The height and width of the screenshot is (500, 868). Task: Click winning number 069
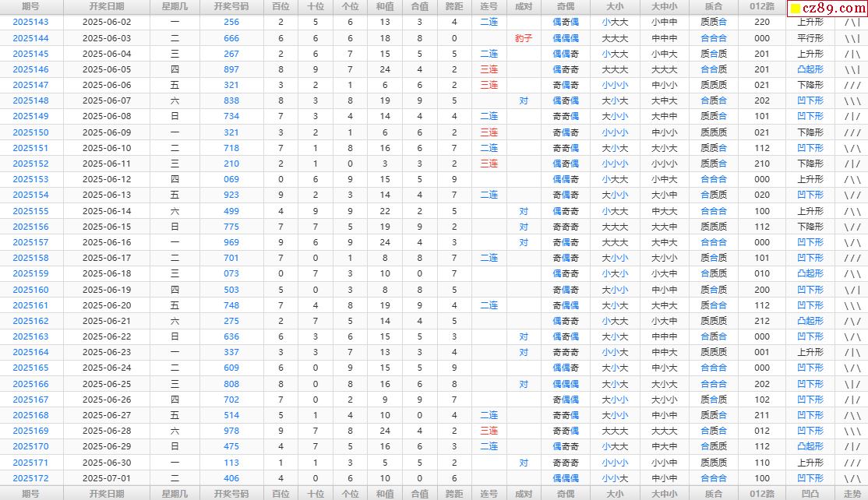click(x=231, y=179)
